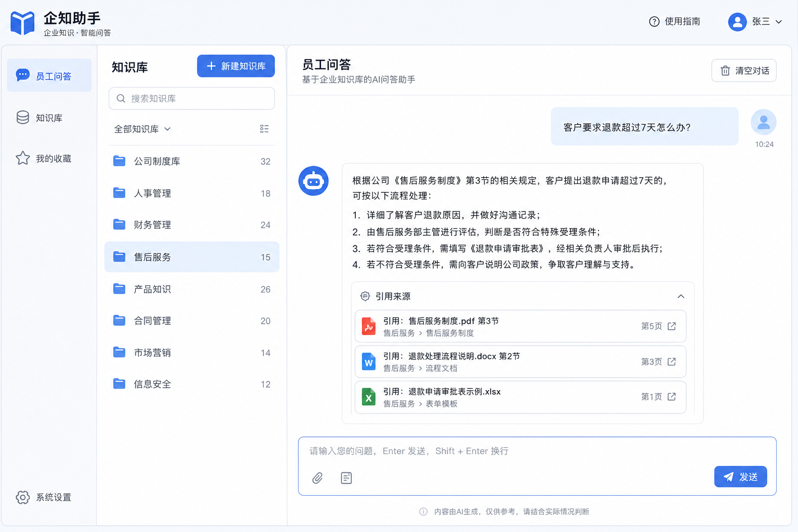The image size is (798, 532).
Task: Click the 售后服务 › 表单模板 breadcrumb
Action: point(420,404)
